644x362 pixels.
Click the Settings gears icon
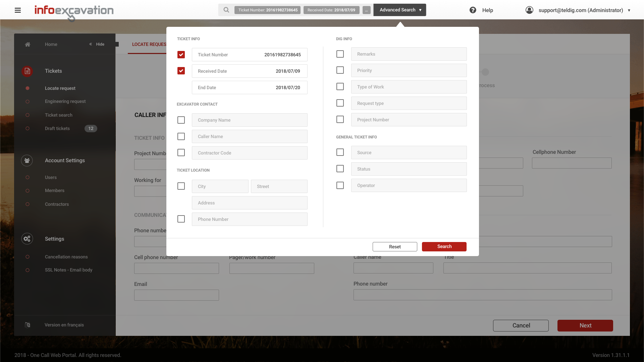[x=27, y=239]
